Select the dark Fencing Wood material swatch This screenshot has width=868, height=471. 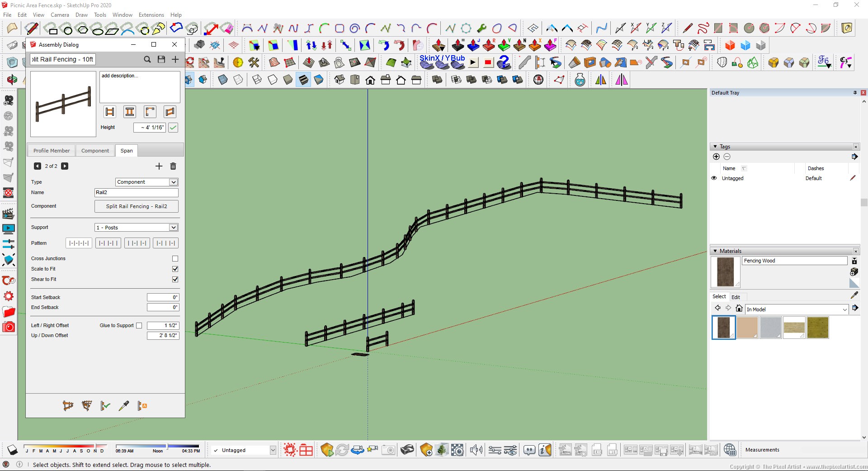point(723,327)
